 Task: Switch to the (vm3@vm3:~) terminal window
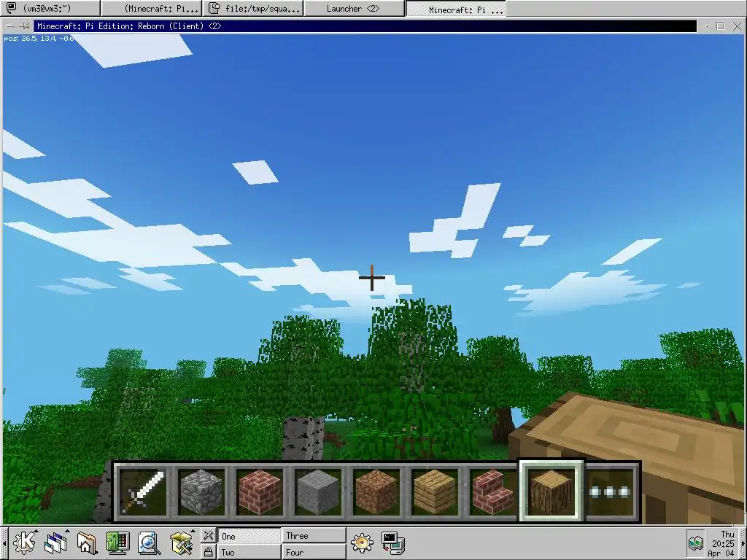tap(50, 8)
